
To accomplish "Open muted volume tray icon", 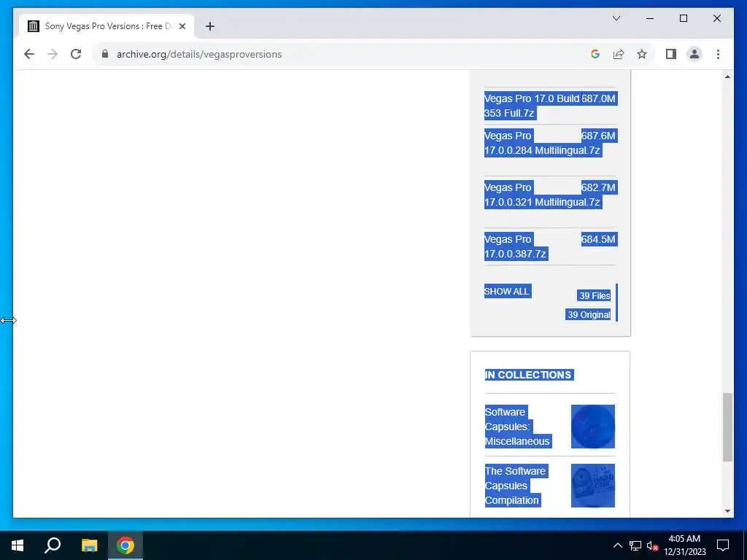I will coord(652,545).
